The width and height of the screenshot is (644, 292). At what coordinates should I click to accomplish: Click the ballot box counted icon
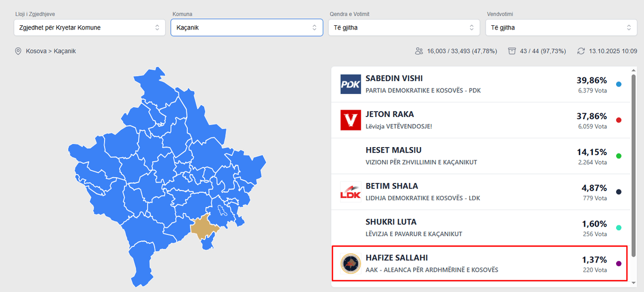point(512,51)
